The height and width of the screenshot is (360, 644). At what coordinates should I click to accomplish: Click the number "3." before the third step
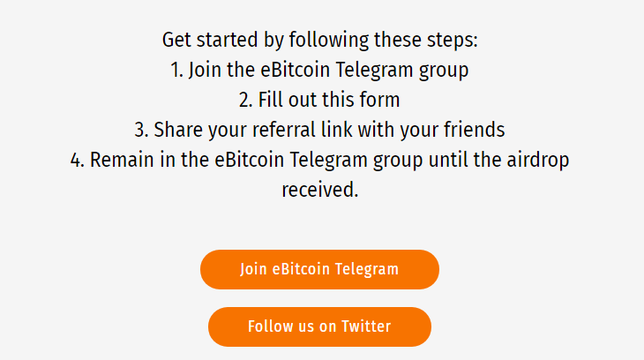pos(141,130)
